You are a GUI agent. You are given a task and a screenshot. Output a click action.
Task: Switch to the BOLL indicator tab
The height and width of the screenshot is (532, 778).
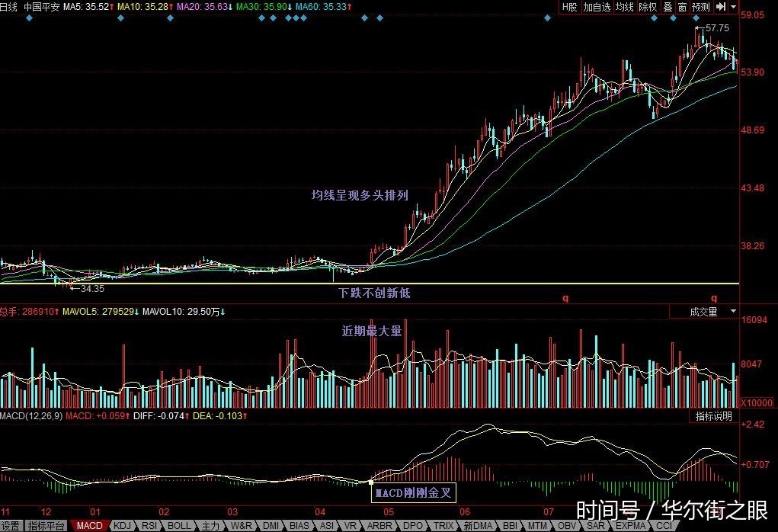178,526
